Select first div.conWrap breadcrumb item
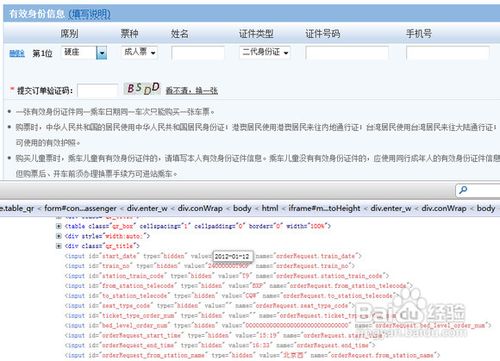 tap(200, 208)
